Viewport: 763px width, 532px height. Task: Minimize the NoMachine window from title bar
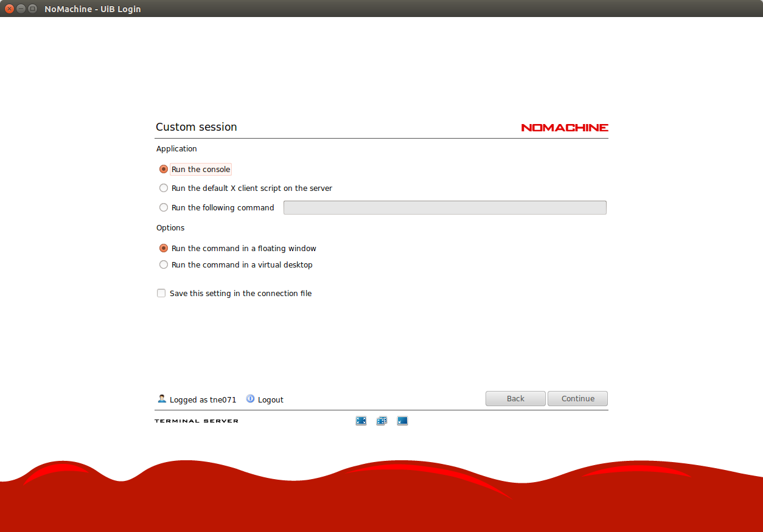[21, 9]
